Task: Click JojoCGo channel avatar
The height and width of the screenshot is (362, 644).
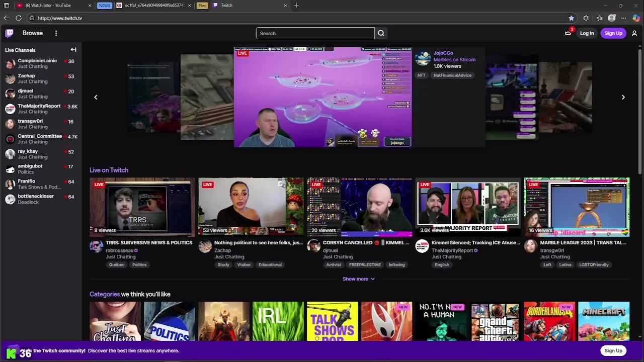Action: [423, 59]
